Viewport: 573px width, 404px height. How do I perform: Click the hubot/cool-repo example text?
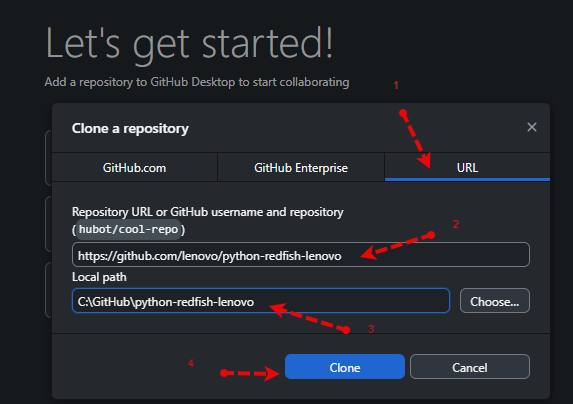pyautogui.click(x=128, y=229)
